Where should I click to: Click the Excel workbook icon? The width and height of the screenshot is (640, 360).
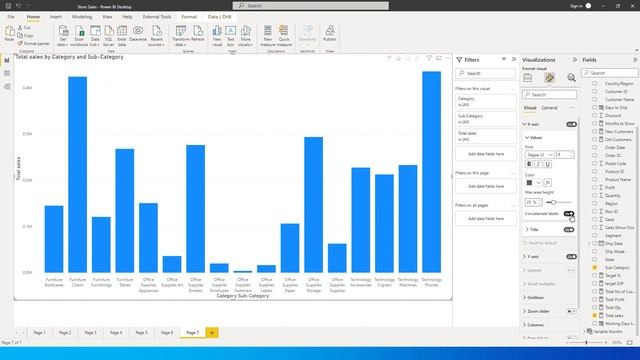coord(79,31)
